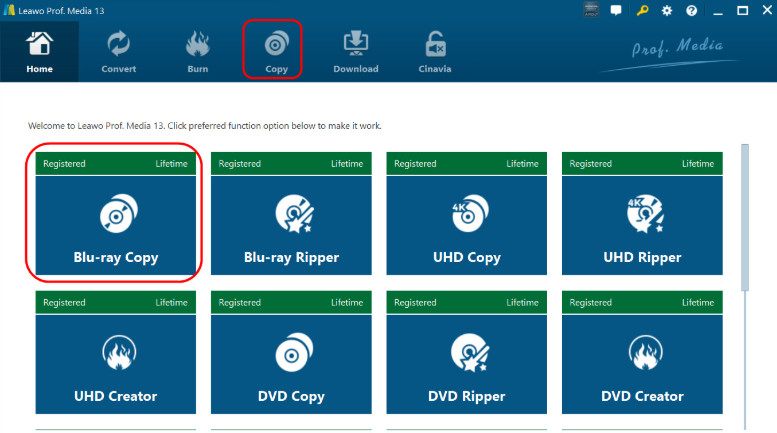Click the key registration icon
This screenshot has height=433, width=777.
click(x=642, y=10)
